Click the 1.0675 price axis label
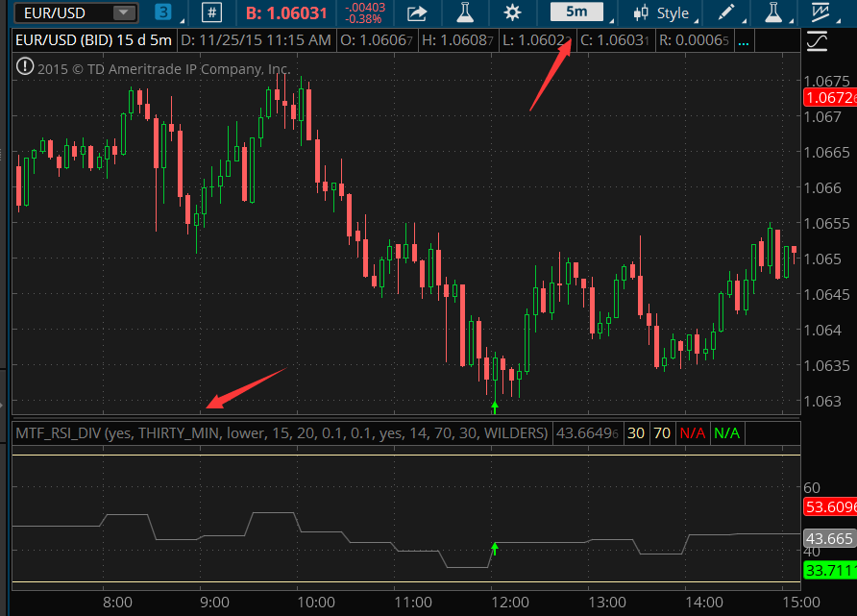 (826, 81)
